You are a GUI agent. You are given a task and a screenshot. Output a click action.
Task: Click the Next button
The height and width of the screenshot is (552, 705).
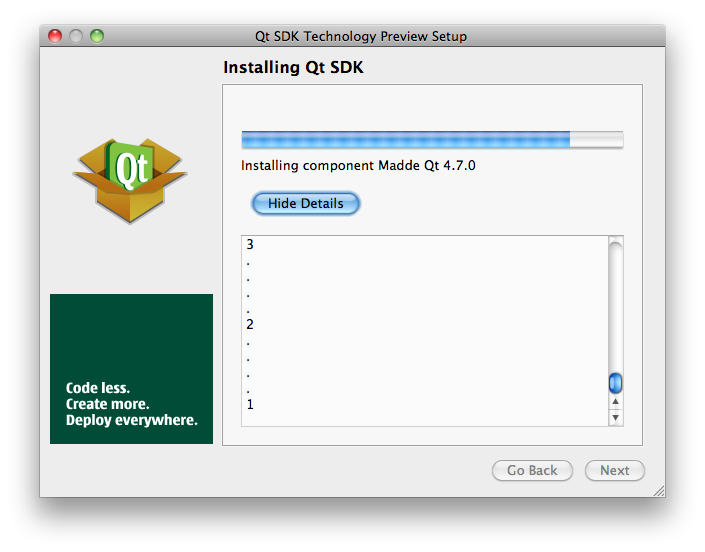pos(615,470)
